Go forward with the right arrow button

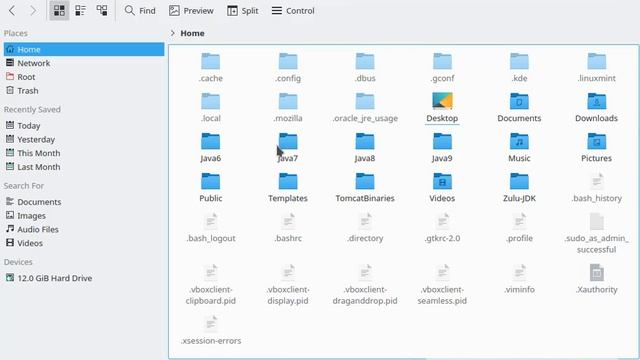coord(33,11)
